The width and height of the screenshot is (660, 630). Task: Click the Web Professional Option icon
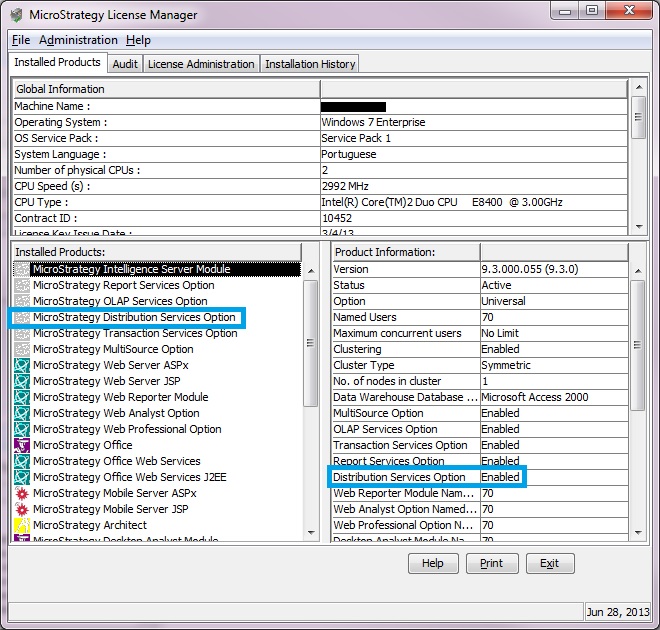click(x=22, y=429)
